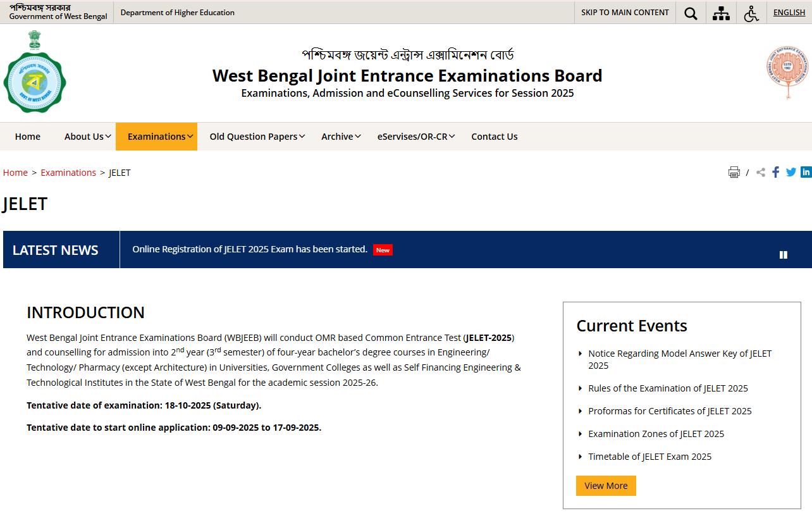Click the View More button under Current Events

coord(605,485)
